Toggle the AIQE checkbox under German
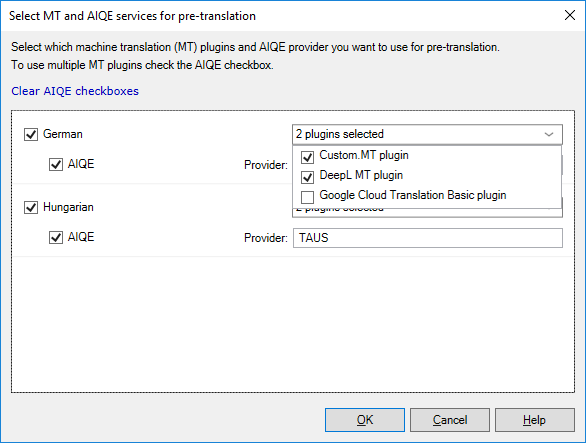The width and height of the screenshot is (586, 443). (56, 164)
